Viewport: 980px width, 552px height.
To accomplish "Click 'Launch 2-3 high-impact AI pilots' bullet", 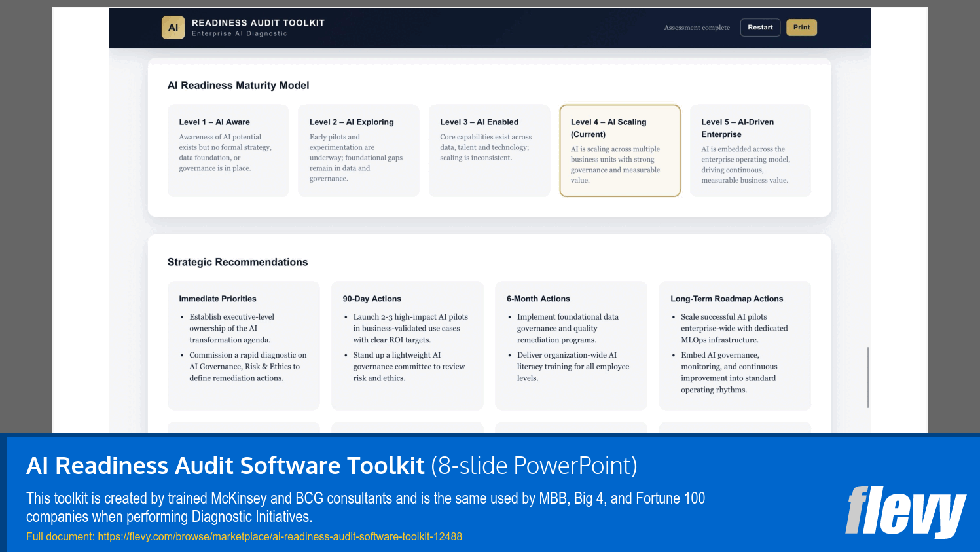I will pyautogui.click(x=410, y=328).
